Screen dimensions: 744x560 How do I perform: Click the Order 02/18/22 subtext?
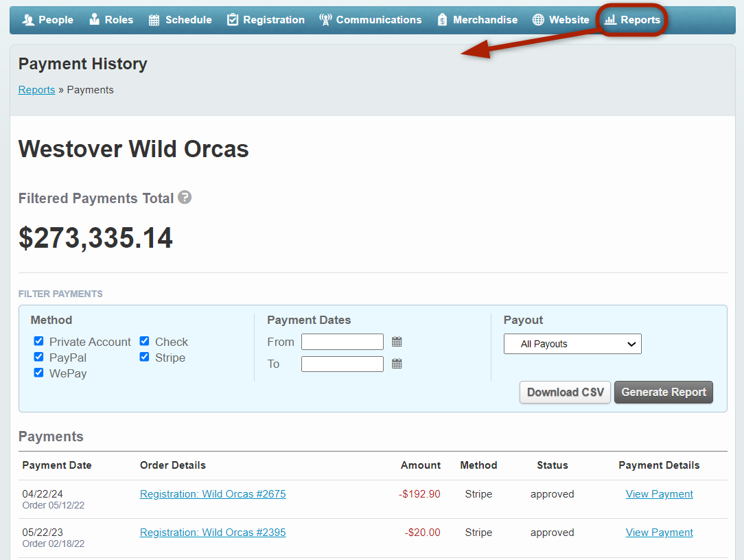53,544
